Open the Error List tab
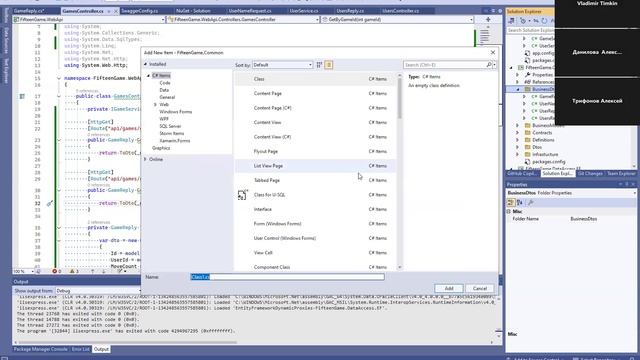This screenshot has width=640, height=360. click(x=80, y=349)
